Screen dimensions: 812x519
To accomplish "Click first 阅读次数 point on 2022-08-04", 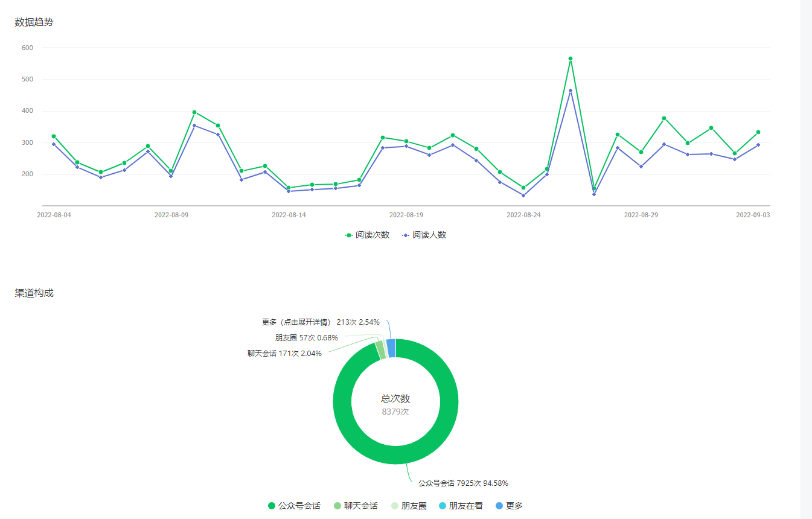I will (x=54, y=136).
